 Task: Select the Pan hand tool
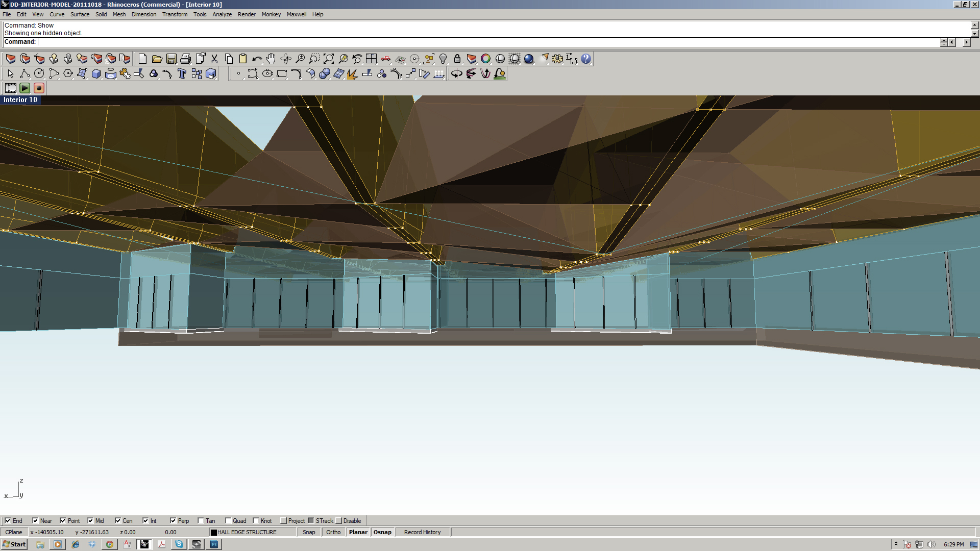pyautogui.click(x=271, y=59)
